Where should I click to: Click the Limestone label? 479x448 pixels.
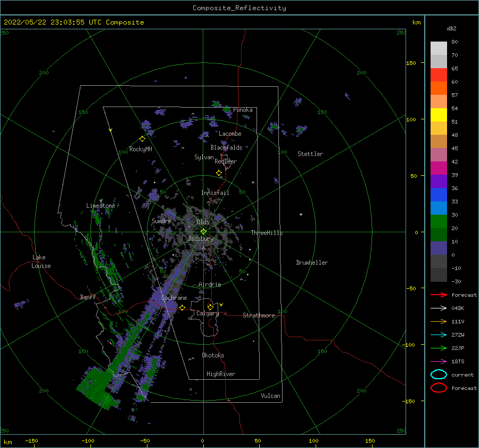coord(101,206)
